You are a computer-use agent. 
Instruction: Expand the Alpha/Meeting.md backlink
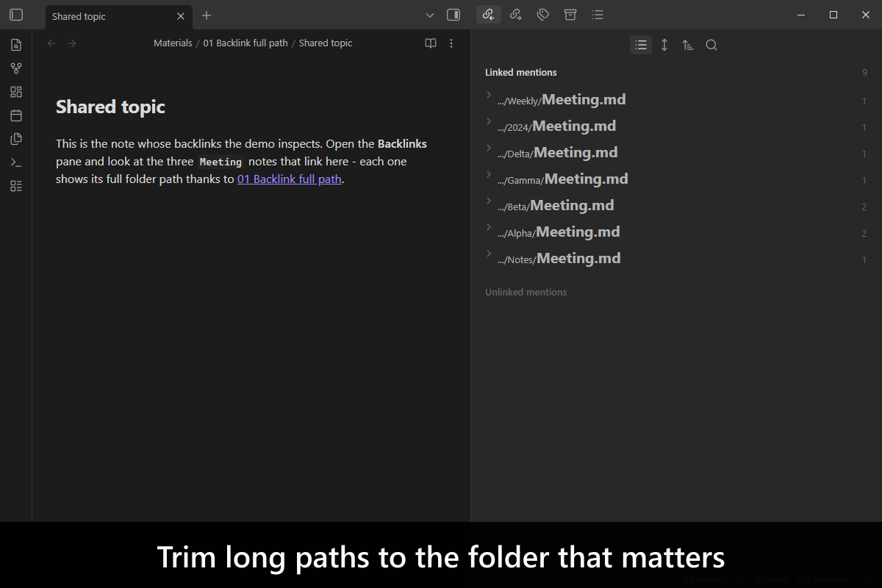(489, 227)
